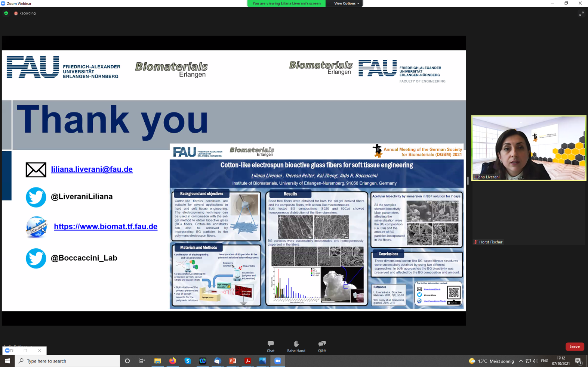Expand the View Options dropdown
588x367 pixels.
pyautogui.click(x=346, y=3)
